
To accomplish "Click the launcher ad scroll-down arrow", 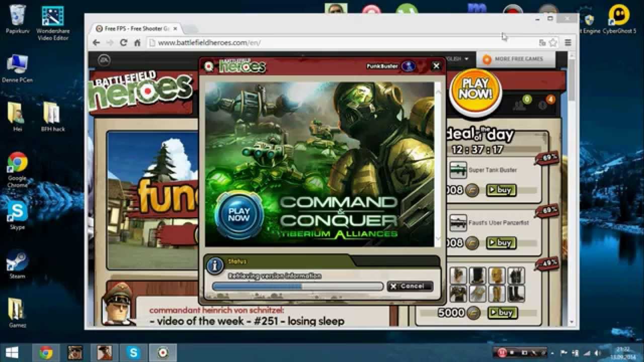I will point(438,239).
